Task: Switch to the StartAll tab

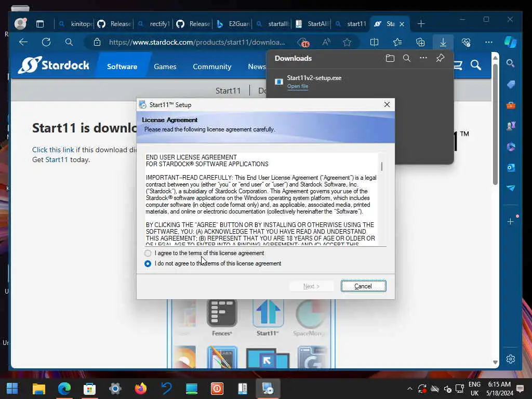Action: pos(312,24)
